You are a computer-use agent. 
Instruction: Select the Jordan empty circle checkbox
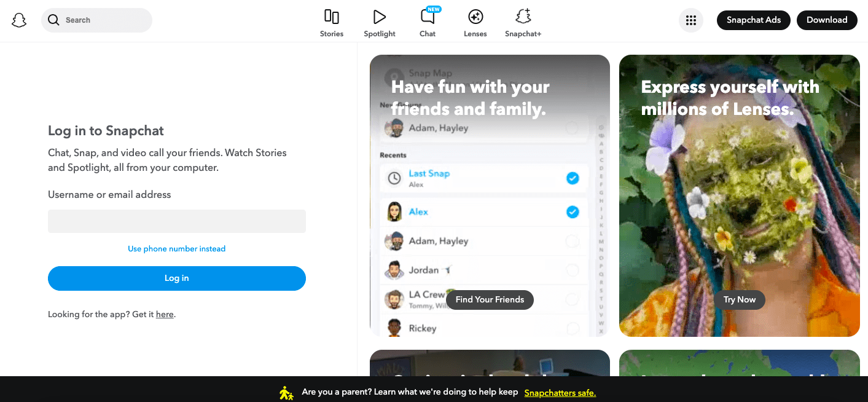(x=573, y=270)
